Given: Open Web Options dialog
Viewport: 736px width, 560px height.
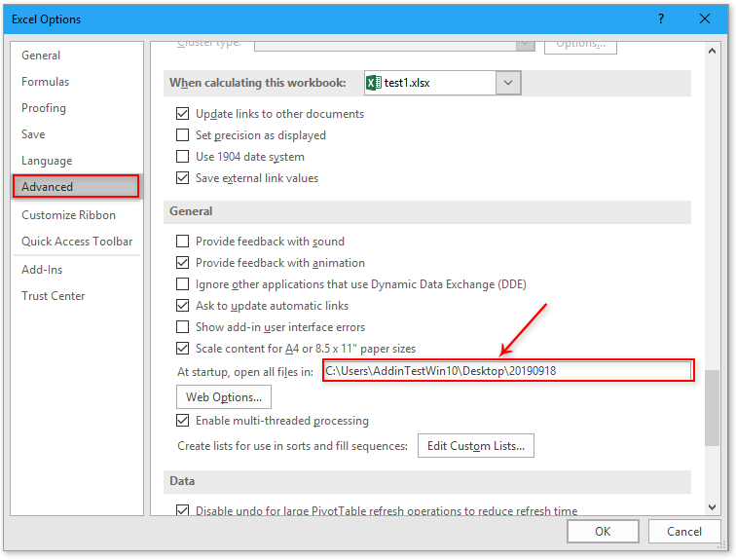Looking at the screenshot, I should pos(224,397).
